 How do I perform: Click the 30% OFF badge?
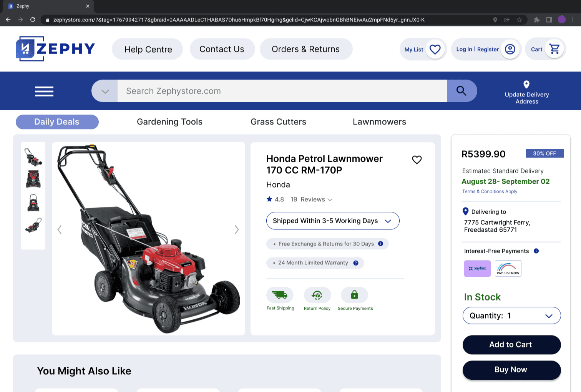544,153
